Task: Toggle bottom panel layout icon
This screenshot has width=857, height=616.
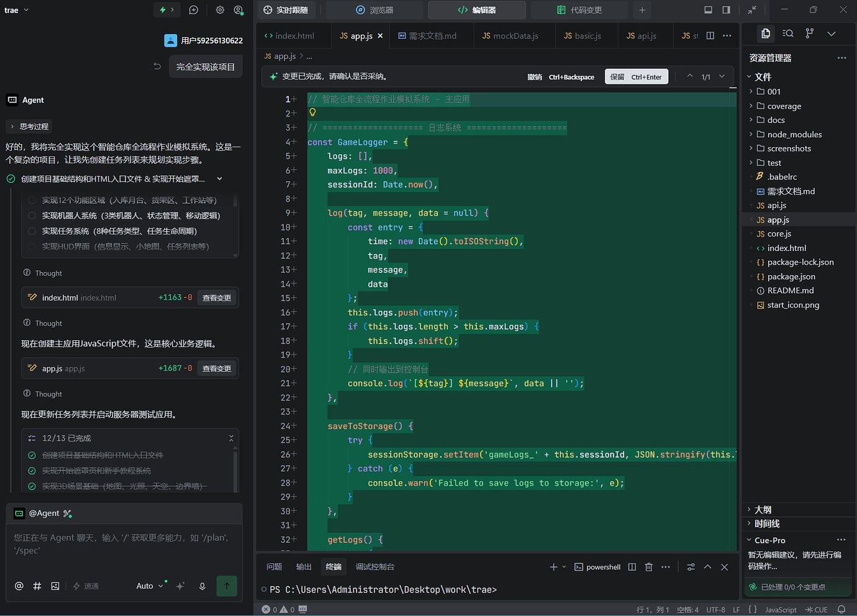Action: coord(708,10)
